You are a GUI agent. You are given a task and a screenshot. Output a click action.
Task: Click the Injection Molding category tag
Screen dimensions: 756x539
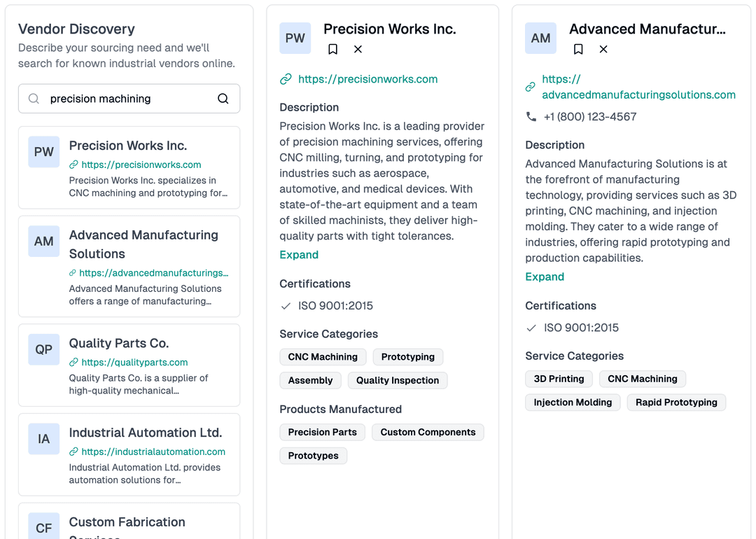573,402
